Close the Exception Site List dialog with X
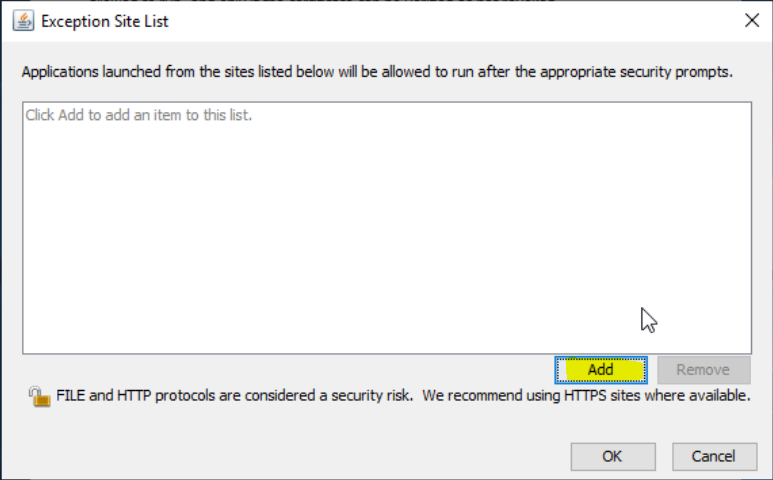This screenshot has width=773, height=480. 752,20
